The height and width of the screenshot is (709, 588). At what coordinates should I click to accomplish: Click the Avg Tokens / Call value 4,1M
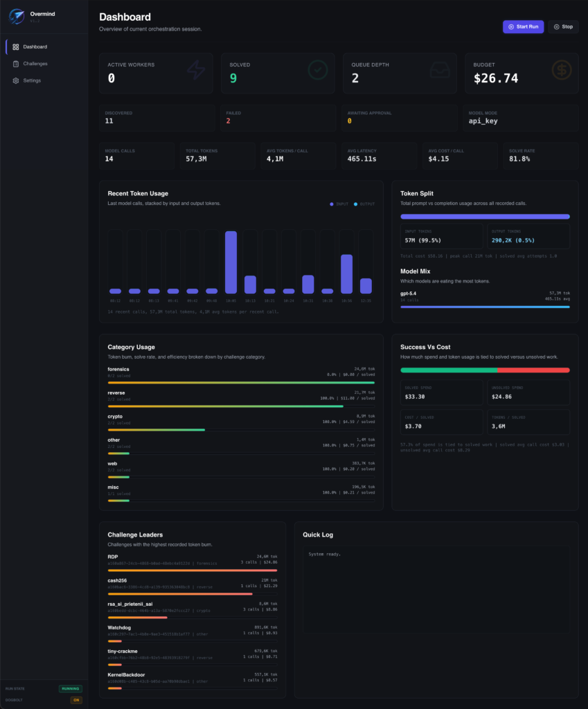(275, 159)
